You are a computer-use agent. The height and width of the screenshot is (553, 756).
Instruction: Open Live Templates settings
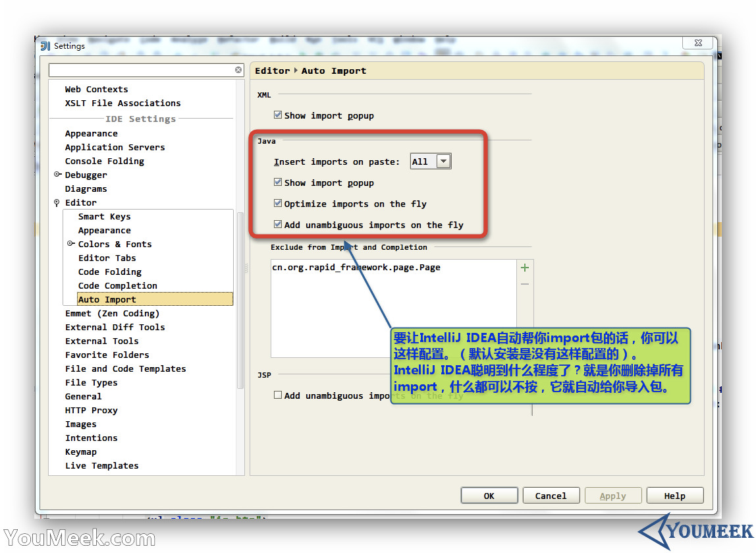[101, 465]
